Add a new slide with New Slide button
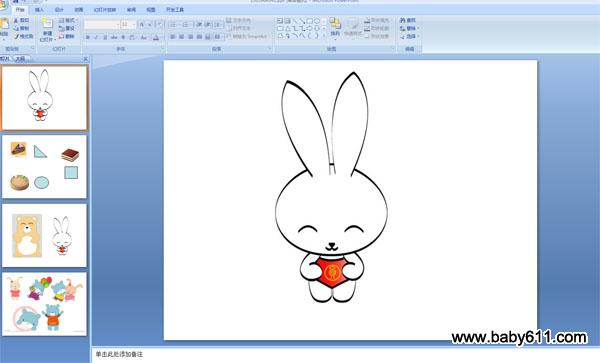Viewport: 600px width, 363px height. point(47,29)
